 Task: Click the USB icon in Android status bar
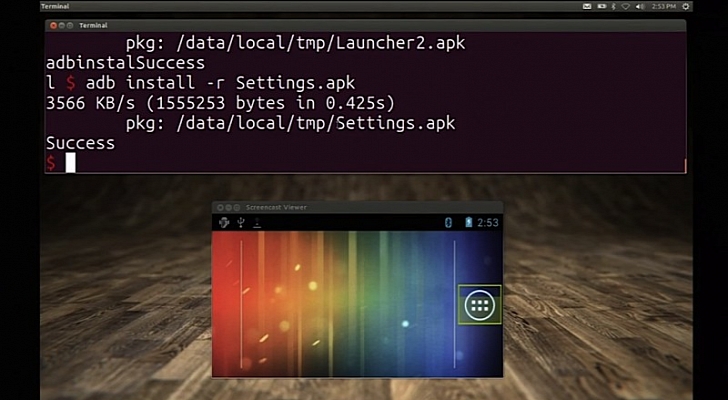240,222
